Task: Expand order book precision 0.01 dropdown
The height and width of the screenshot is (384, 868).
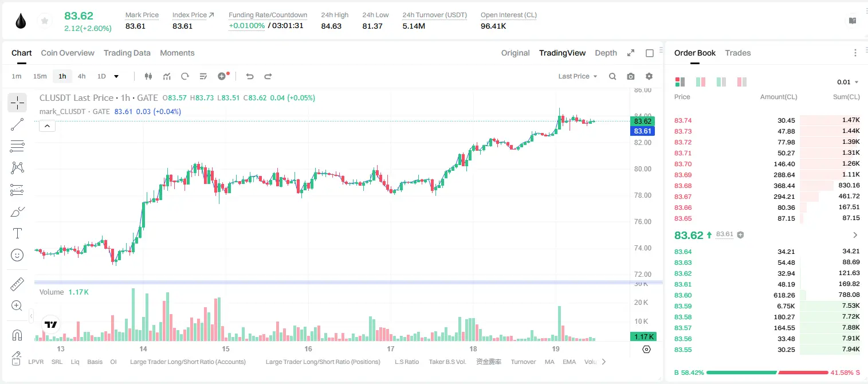Action: point(847,82)
